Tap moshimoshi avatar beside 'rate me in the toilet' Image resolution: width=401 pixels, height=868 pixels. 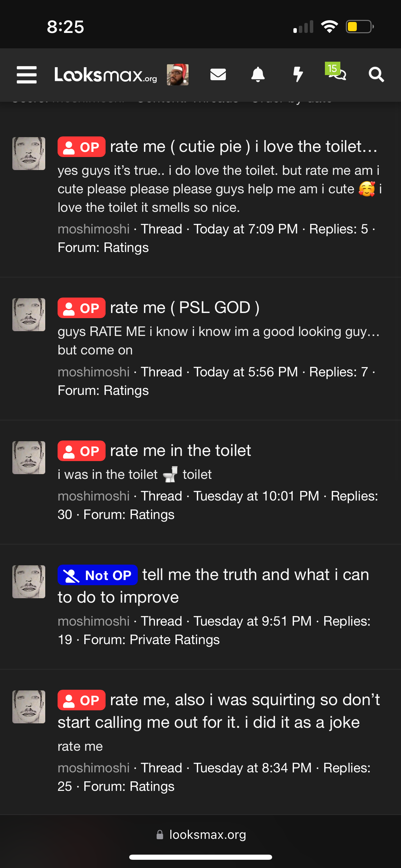click(29, 458)
